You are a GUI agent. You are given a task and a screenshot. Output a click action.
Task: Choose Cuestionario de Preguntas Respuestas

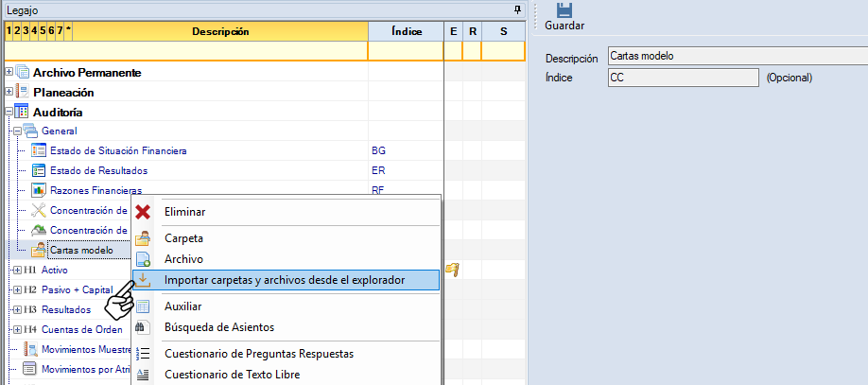click(x=259, y=354)
